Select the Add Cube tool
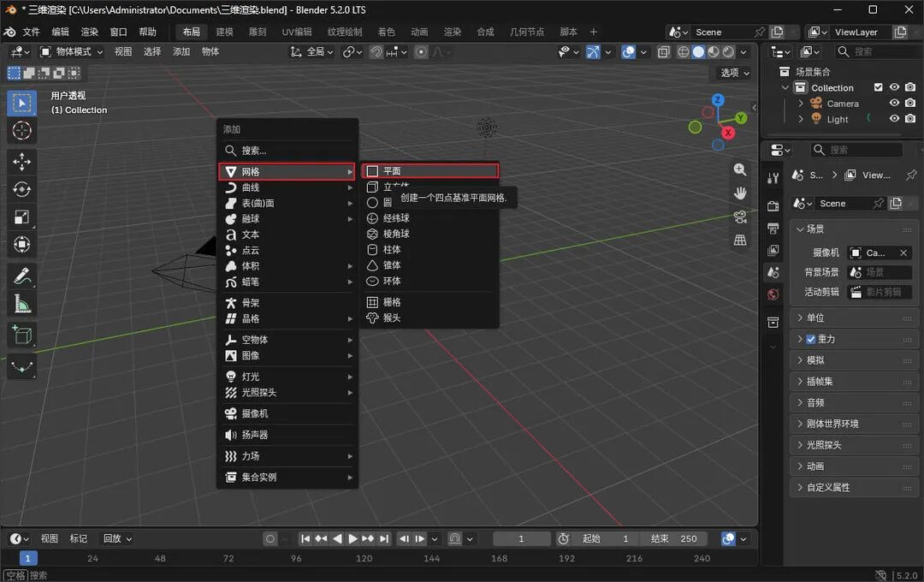The width and height of the screenshot is (924, 582). [21, 335]
